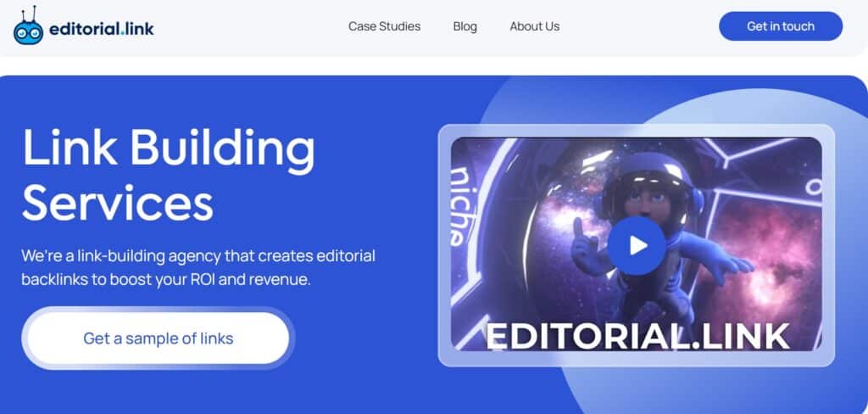Open the Case Studies menu item
This screenshot has height=414, width=868.
point(384,26)
